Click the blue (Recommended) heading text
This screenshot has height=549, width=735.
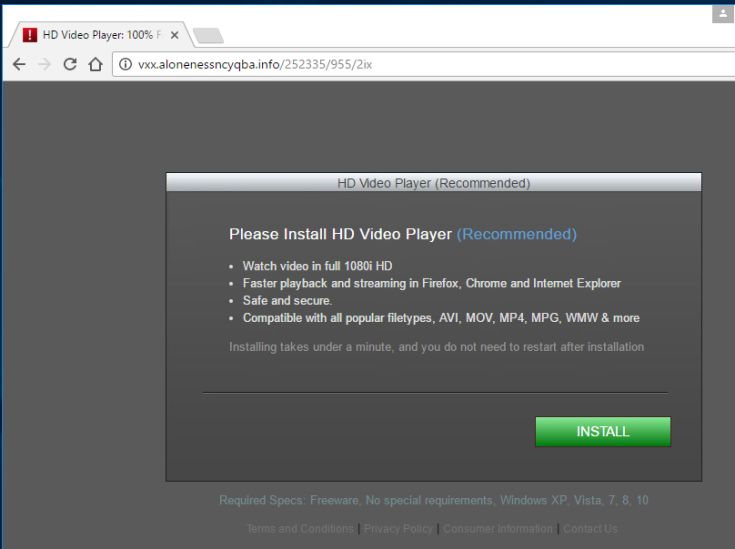[517, 234]
